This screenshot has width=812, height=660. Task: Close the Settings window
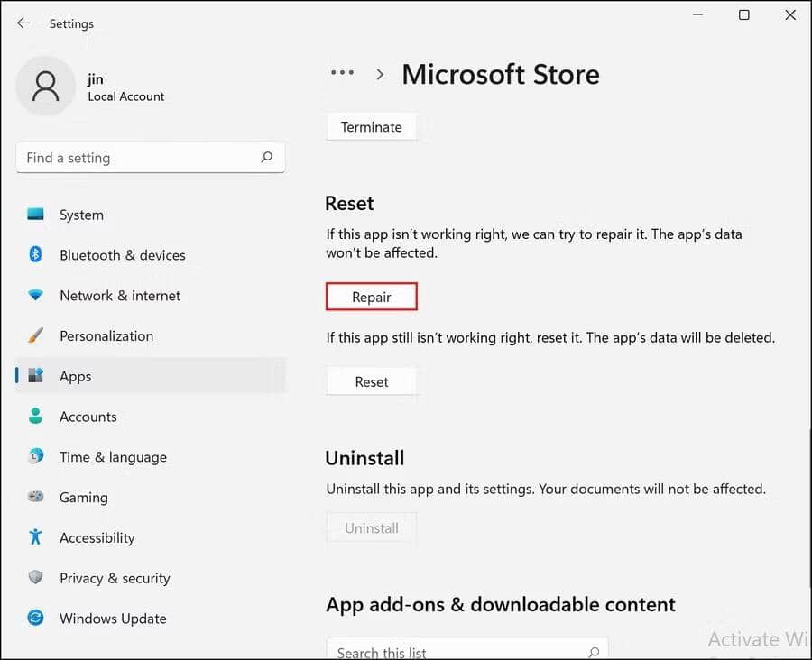click(x=790, y=14)
